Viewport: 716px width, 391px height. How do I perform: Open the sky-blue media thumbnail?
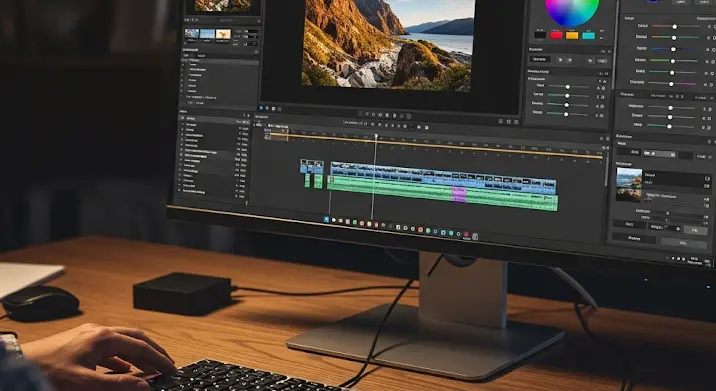[x=207, y=33]
